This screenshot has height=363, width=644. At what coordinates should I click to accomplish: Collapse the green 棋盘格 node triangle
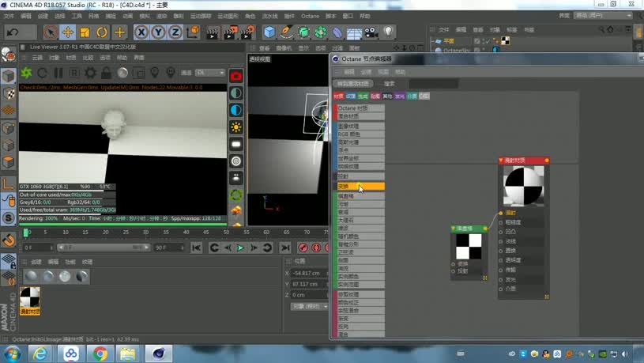(x=454, y=229)
